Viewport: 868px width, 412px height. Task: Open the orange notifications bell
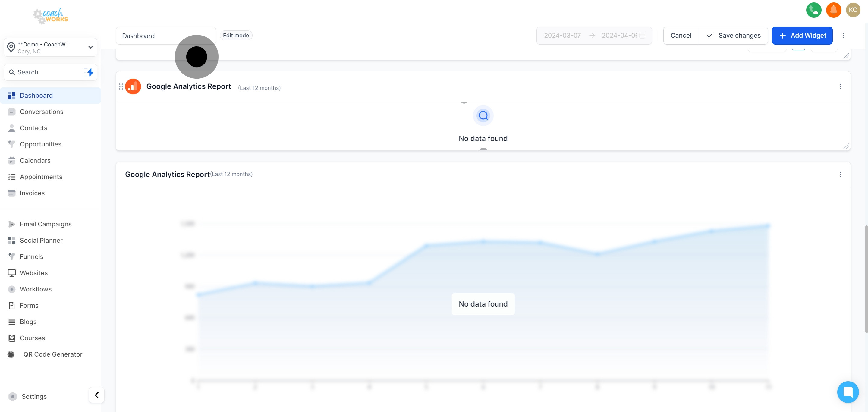[x=833, y=10]
